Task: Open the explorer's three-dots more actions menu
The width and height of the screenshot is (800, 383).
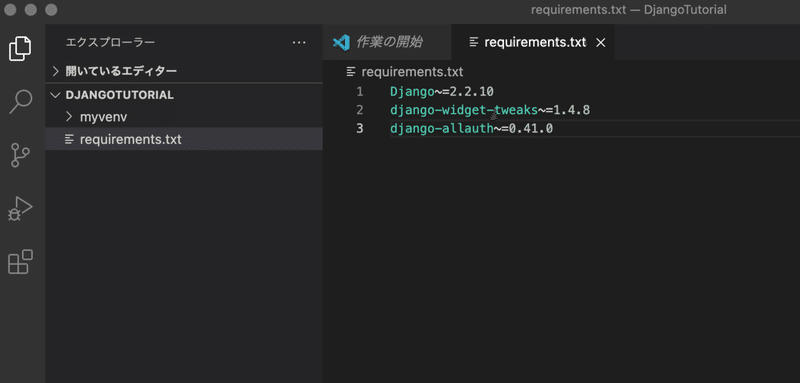Action: coord(299,42)
